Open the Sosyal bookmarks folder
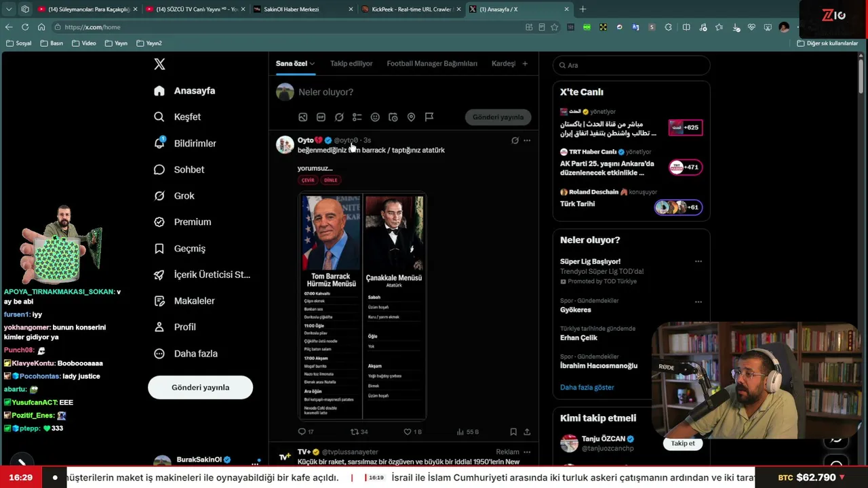The width and height of the screenshot is (868, 488). tap(19, 43)
